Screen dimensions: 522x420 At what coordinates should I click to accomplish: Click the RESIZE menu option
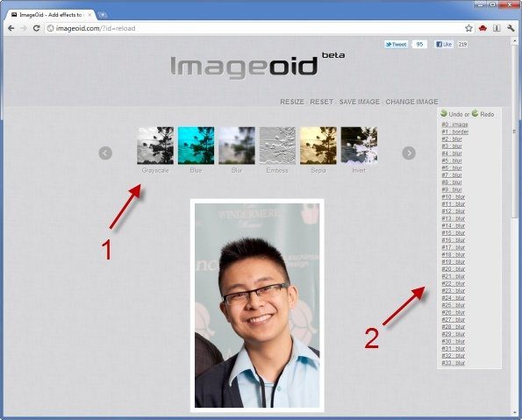(292, 102)
